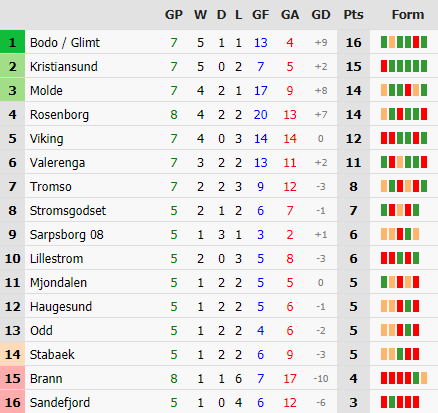Select the Molde team name
Image resolution: width=438 pixels, height=413 pixels.
pos(46,91)
